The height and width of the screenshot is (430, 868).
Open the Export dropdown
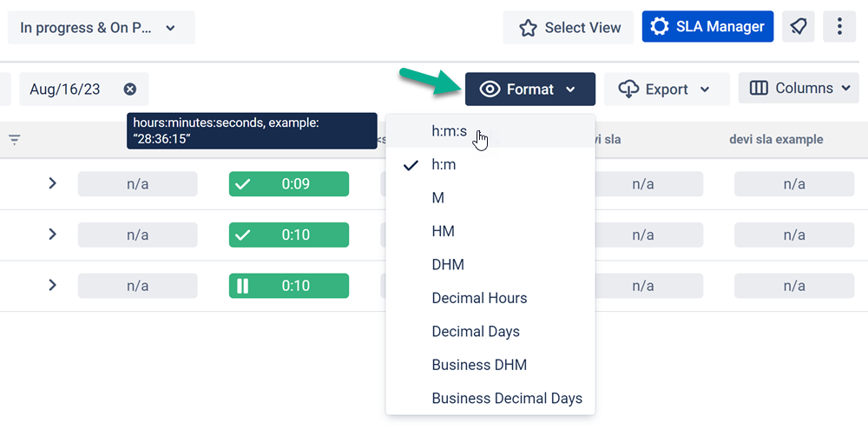(x=664, y=89)
